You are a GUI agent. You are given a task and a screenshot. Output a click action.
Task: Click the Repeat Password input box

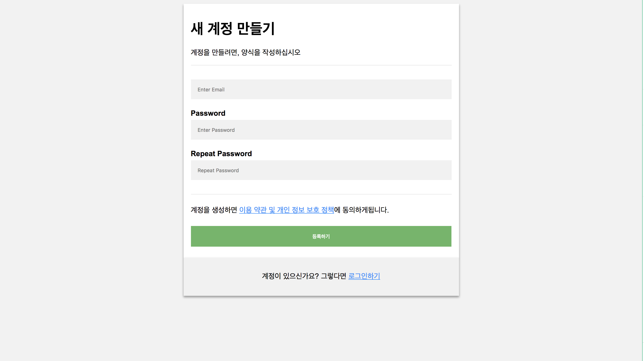321,170
